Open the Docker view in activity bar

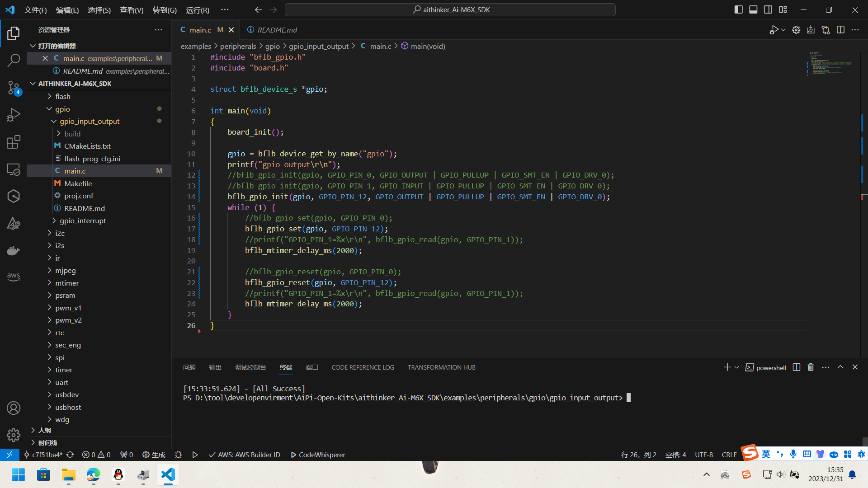tap(14, 250)
